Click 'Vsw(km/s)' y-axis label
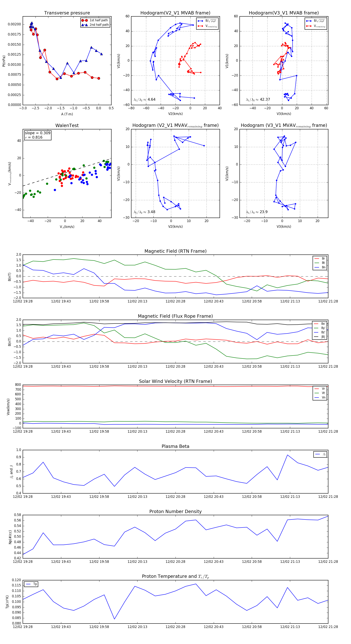This screenshot has height=644, width=351. pyautogui.click(x=8, y=407)
